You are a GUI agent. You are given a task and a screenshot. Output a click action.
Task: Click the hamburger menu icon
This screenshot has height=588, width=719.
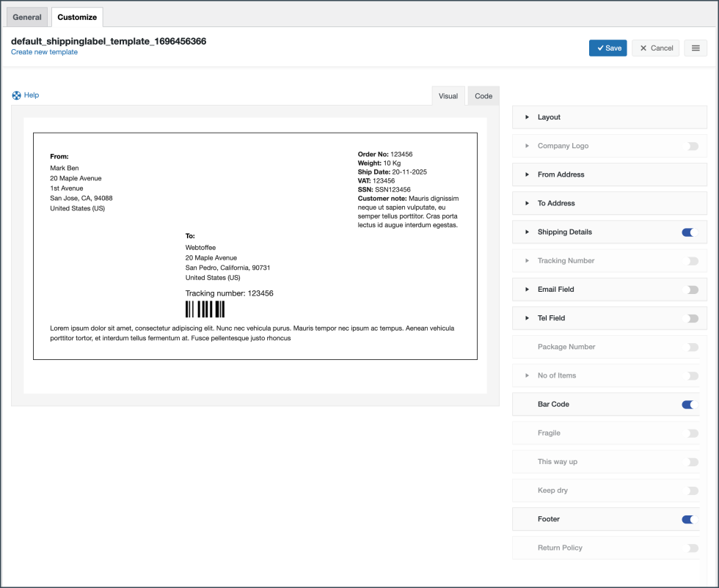pyautogui.click(x=696, y=48)
